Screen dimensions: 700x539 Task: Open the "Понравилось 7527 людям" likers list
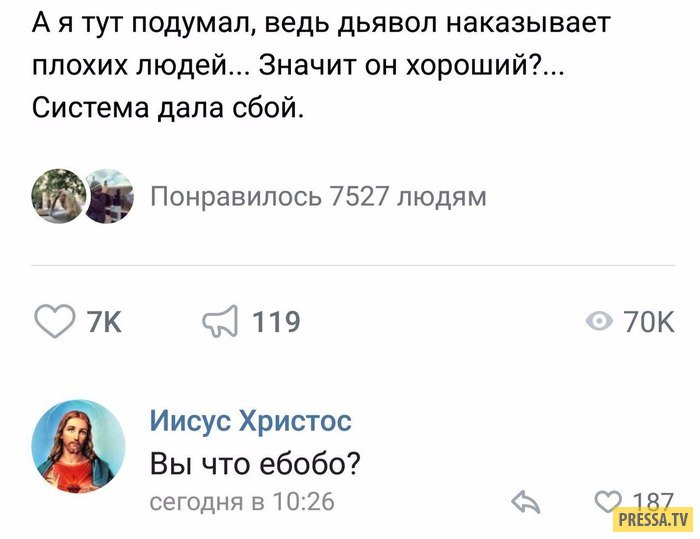[318, 196]
